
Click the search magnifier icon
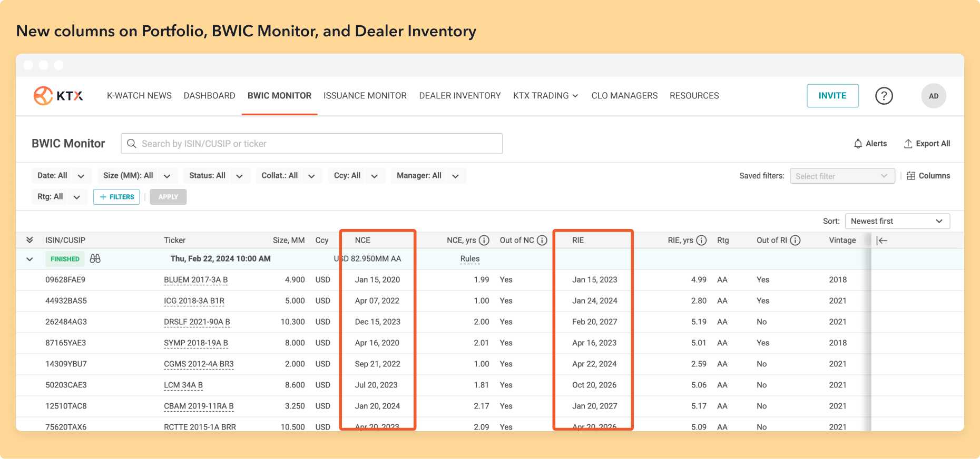click(132, 144)
